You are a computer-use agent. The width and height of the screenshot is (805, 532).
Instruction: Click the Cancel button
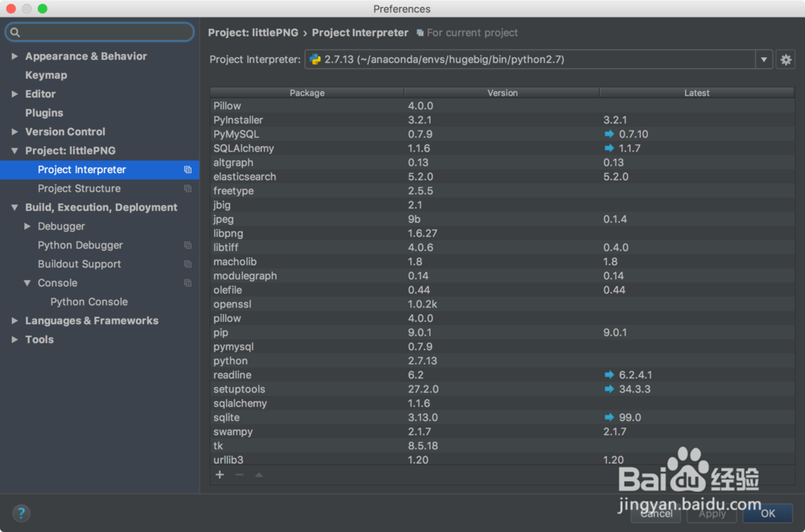(656, 513)
